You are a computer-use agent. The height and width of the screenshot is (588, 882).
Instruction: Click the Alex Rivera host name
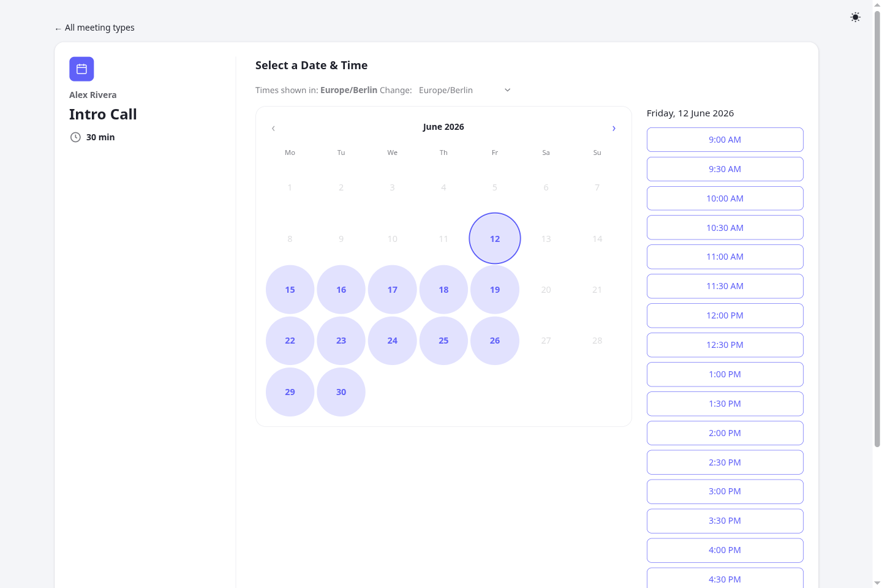click(93, 95)
